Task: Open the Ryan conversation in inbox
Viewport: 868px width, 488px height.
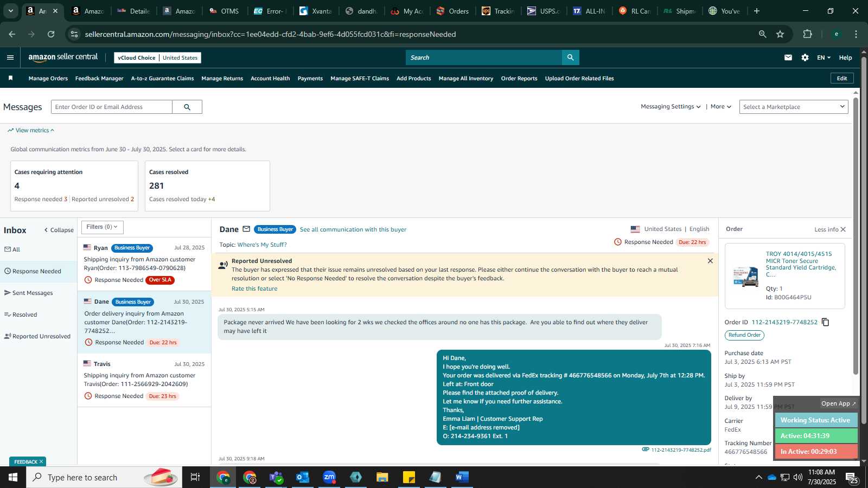Action: pos(144,264)
